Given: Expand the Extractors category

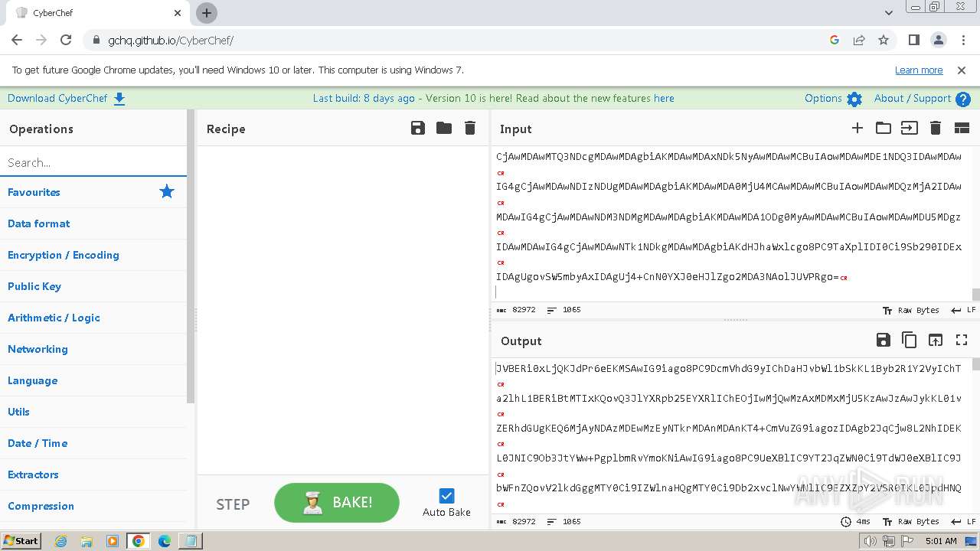Looking at the screenshot, I should (93, 474).
